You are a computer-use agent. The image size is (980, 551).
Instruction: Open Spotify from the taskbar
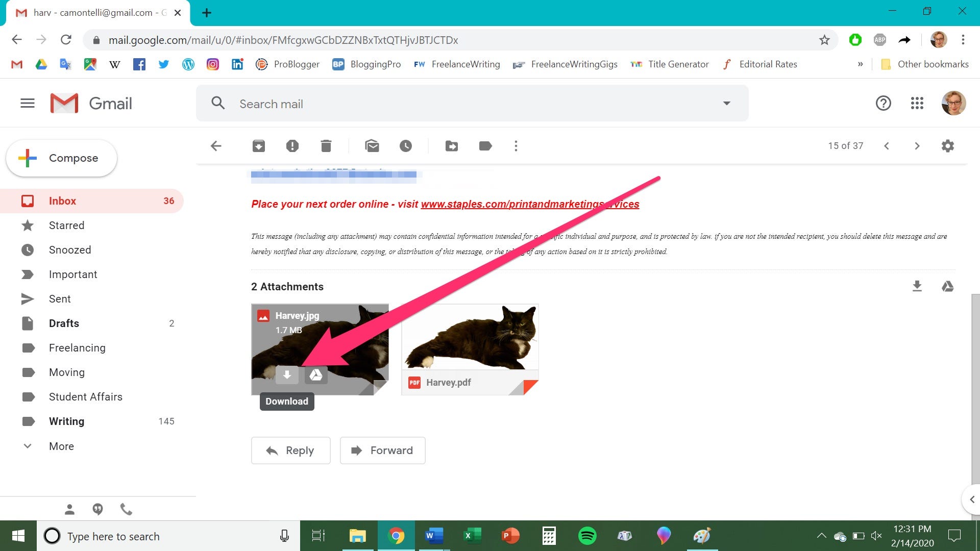[587, 536]
